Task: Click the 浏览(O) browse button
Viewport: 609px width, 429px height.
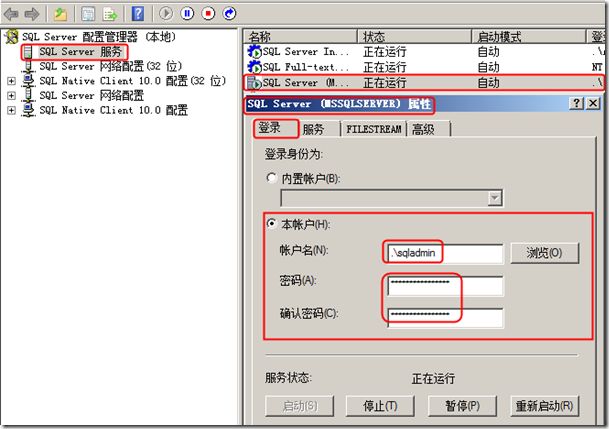Action: [545, 253]
